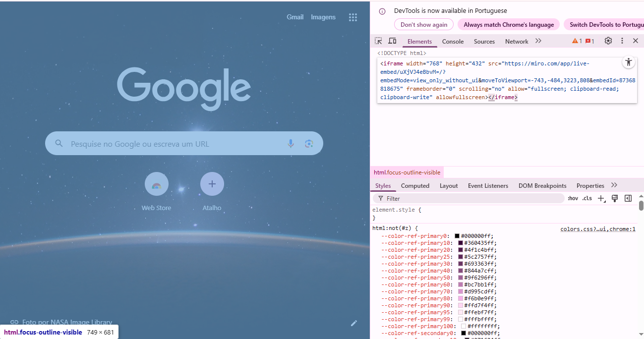Toggle the :hov element state panel
Screen dimensions: 644x339
[x=573, y=198]
